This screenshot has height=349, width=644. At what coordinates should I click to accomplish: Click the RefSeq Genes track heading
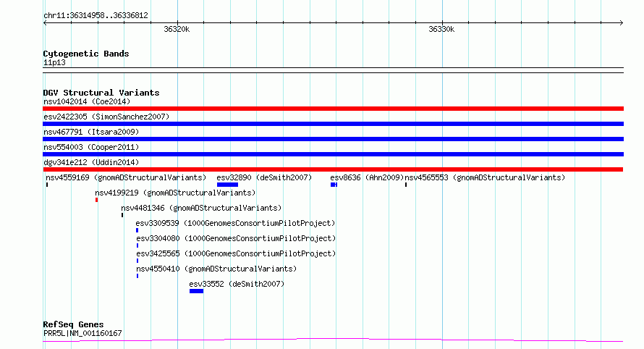[x=73, y=325]
